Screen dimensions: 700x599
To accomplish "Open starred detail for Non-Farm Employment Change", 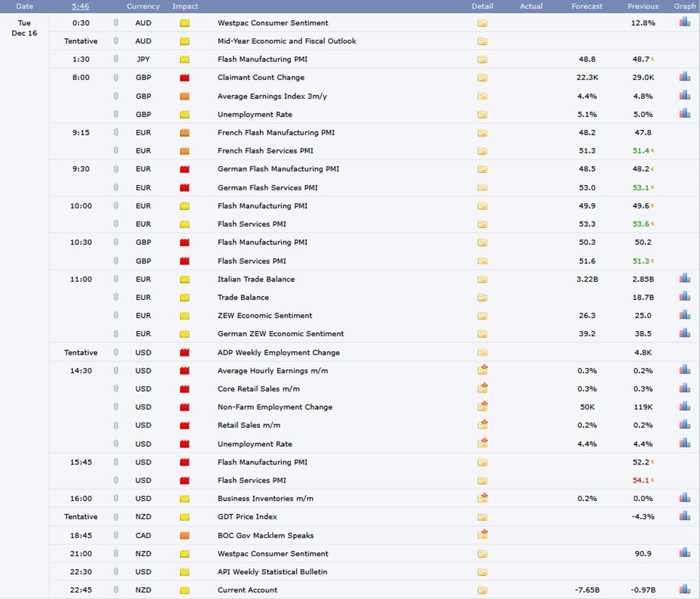I will point(482,406).
